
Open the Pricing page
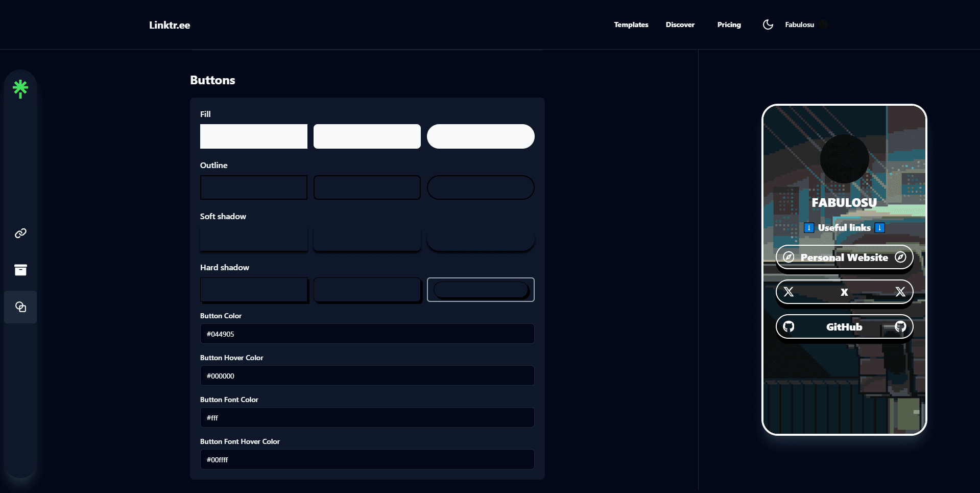(x=729, y=24)
